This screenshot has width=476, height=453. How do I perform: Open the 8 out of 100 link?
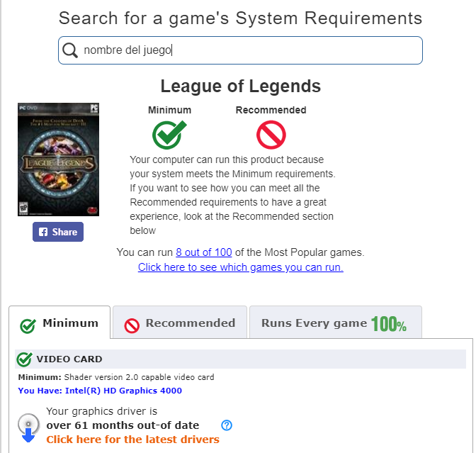(x=204, y=252)
